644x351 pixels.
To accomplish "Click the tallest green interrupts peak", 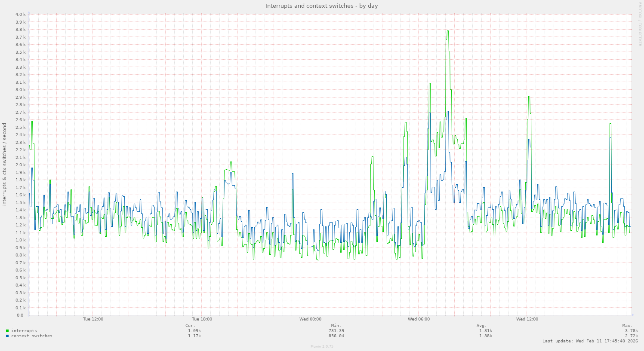I will pyautogui.click(x=448, y=31).
